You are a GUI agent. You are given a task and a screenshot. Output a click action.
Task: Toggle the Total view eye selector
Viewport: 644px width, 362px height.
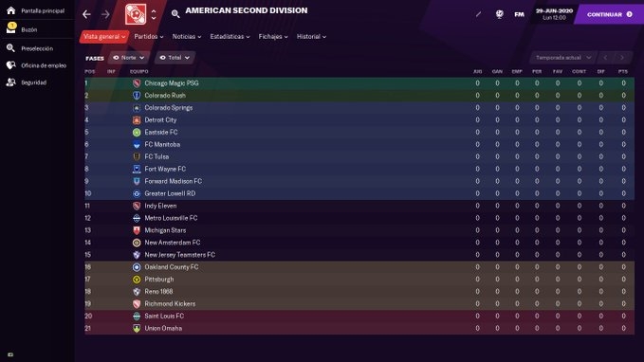(175, 58)
